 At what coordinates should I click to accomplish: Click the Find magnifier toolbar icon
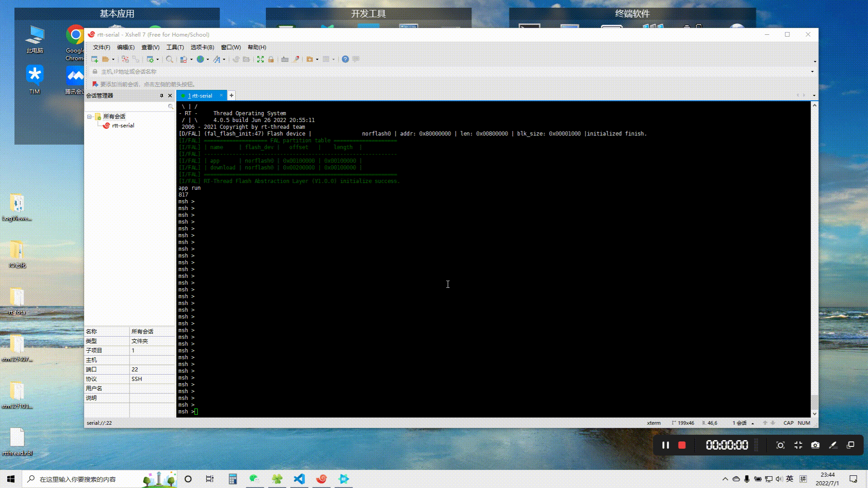pos(169,59)
